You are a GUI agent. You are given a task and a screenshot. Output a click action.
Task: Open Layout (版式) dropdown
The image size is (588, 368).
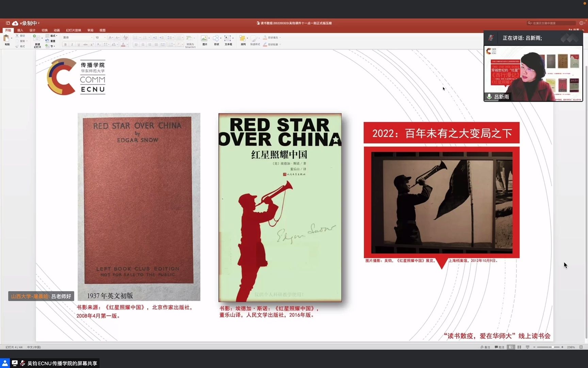[51, 36]
